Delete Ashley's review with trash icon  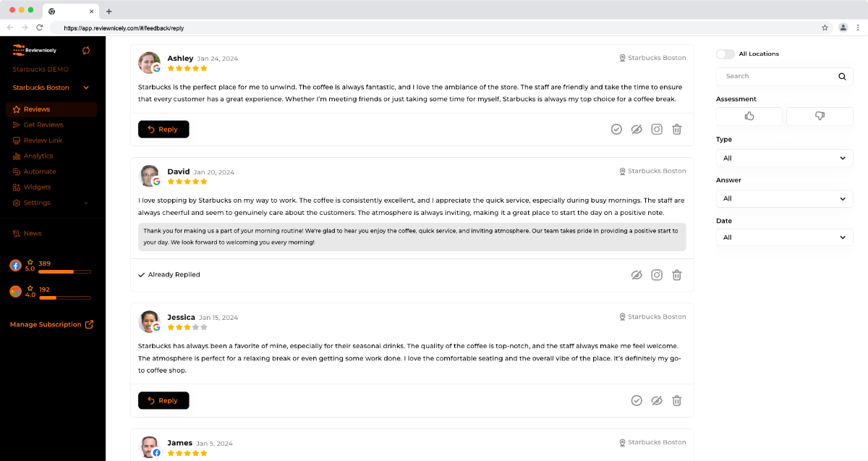pos(677,129)
